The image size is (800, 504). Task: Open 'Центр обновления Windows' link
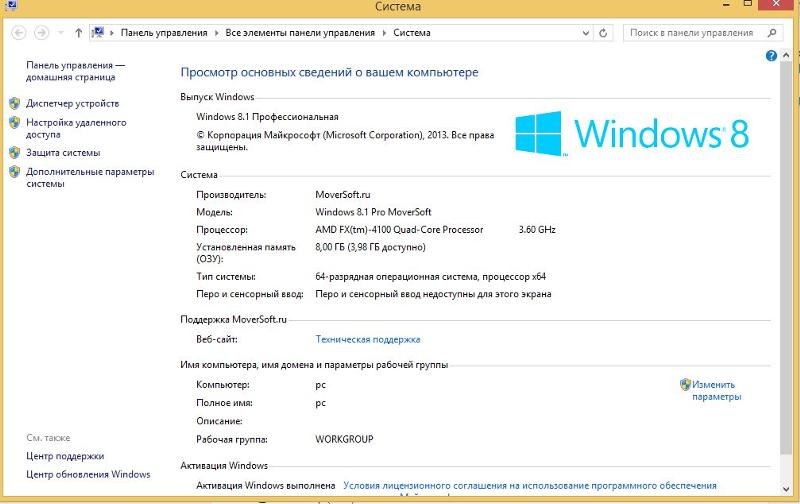pyautogui.click(x=88, y=474)
